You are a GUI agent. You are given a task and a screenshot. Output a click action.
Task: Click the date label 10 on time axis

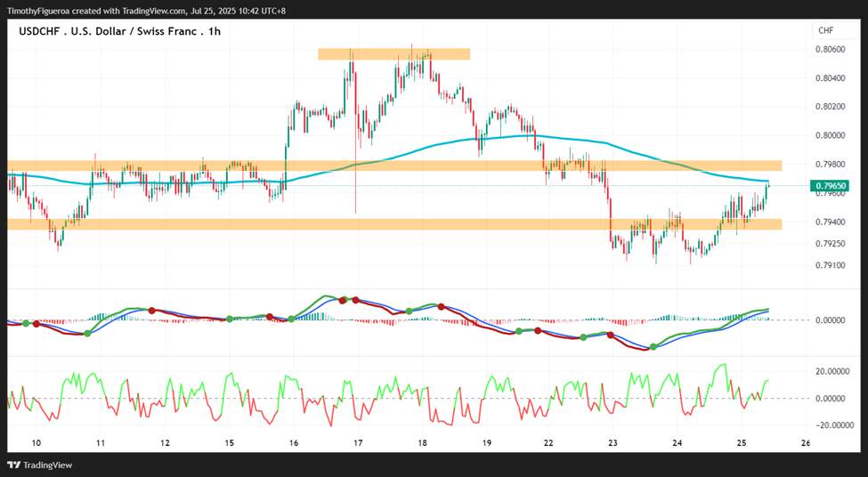pyautogui.click(x=36, y=443)
